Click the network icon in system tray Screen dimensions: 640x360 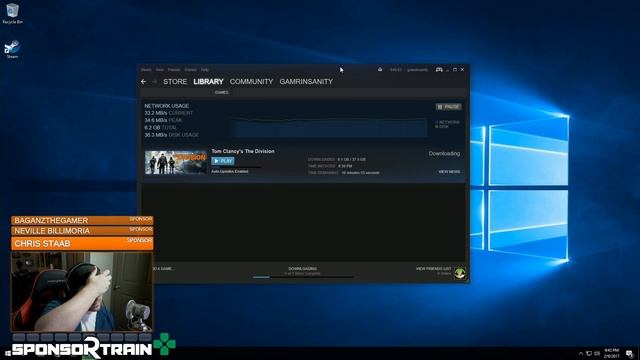point(589,353)
